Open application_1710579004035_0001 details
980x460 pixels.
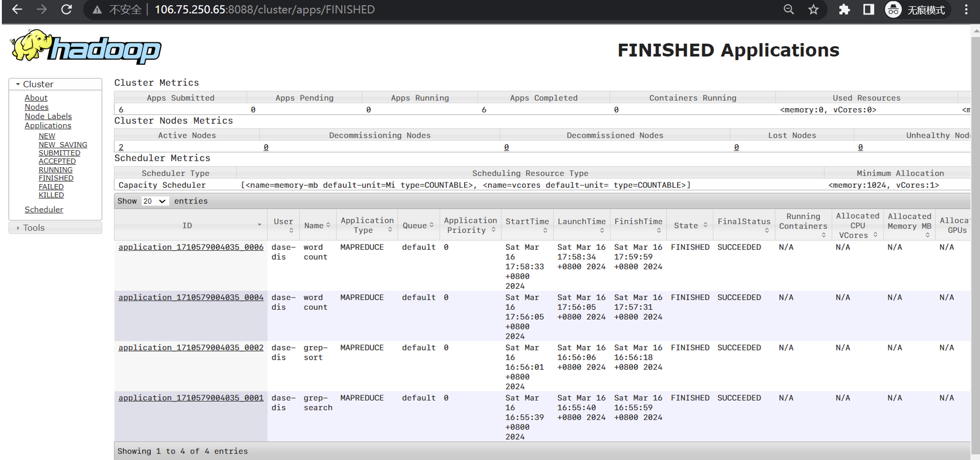[191, 398]
